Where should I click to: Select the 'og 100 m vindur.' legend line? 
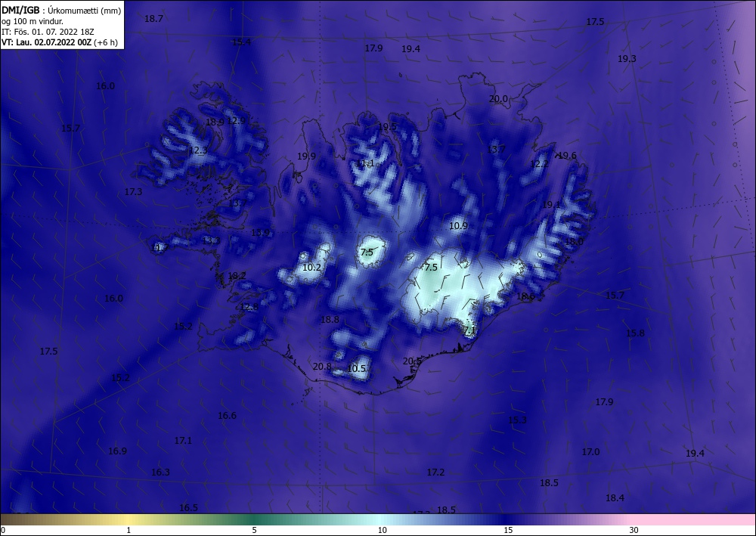pyautogui.click(x=33, y=21)
